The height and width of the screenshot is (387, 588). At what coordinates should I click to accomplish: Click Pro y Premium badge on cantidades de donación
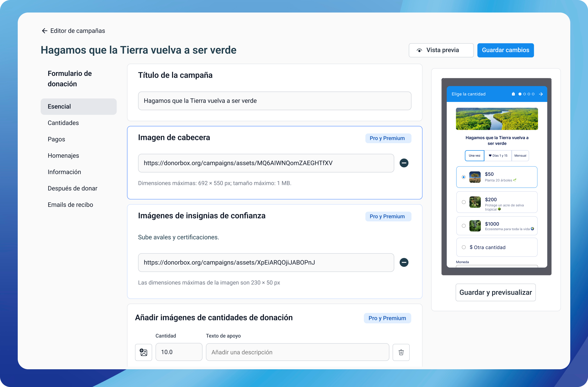(387, 318)
